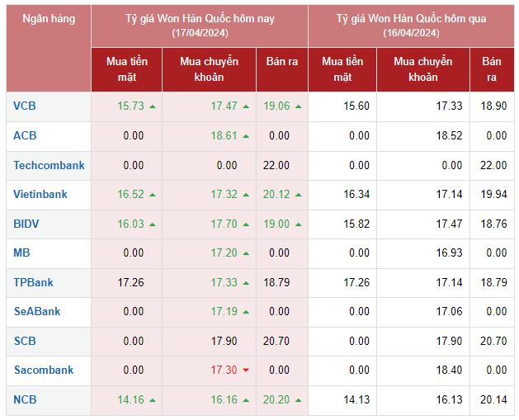Click yesterday's rate header dated 16/04/2024
The image size is (519, 420).
coord(411,25)
